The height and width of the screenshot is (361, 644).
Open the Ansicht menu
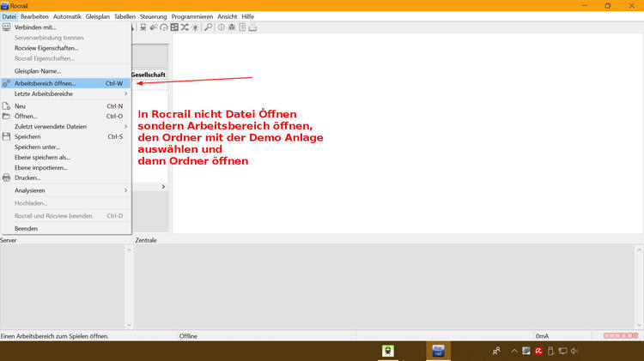(x=228, y=16)
